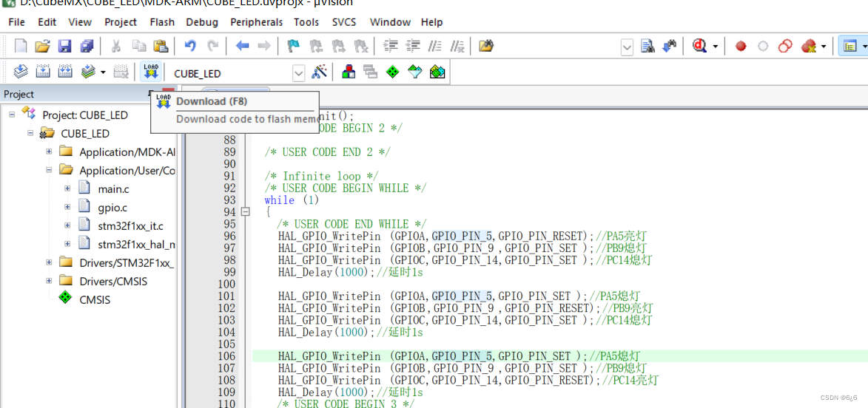Unindent the selected lines
868x408 pixels.
413,46
